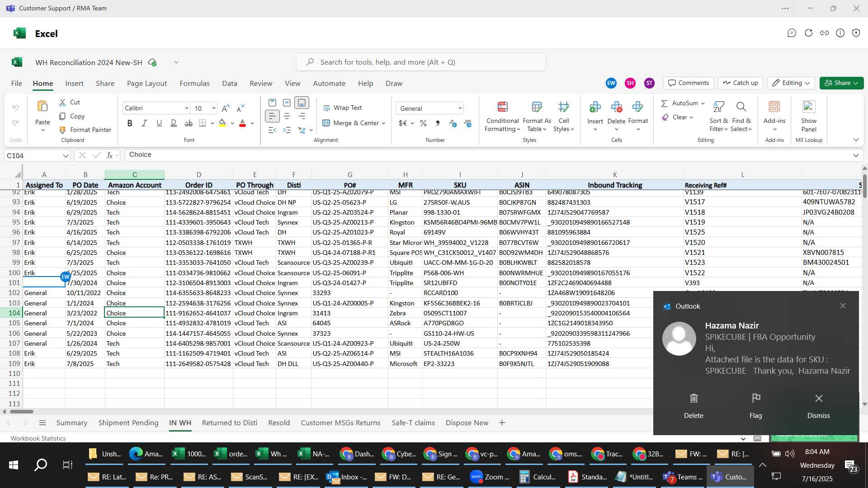Click the Paste clipboard icon
This screenshot has width=868, height=488.
[x=42, y=107]
